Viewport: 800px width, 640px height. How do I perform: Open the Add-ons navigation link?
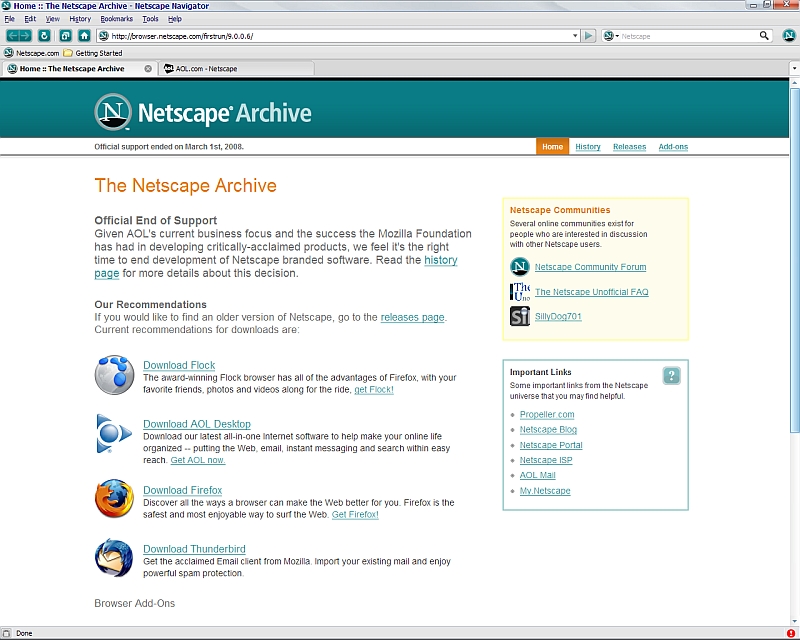point(673,146)
